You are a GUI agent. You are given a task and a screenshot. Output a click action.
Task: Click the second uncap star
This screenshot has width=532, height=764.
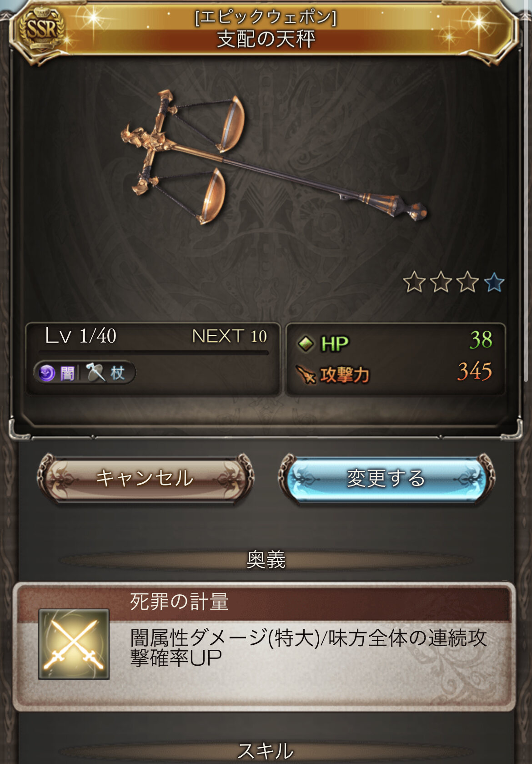click(441, 282)
